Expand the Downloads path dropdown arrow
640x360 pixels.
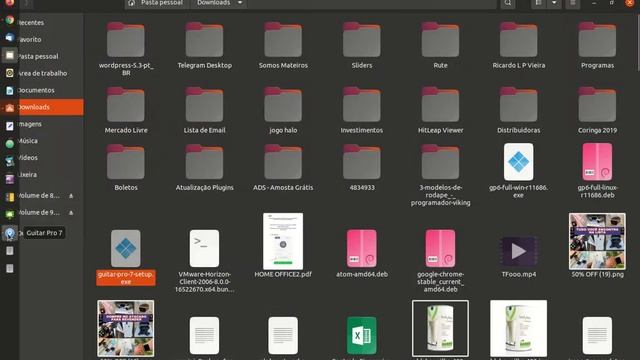240,3
